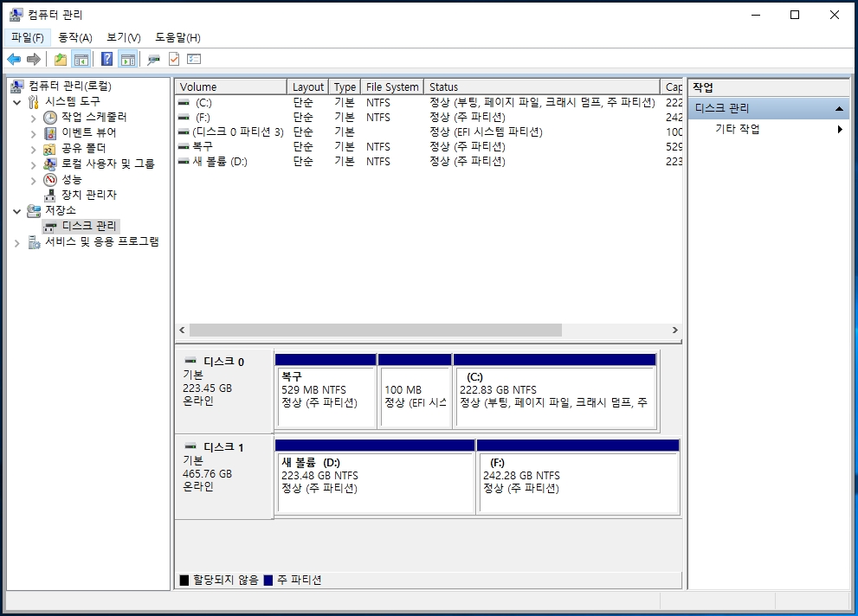Sort by the Cap column header
The height and width of the screenshot is (616, 858).
coord(672,87)
